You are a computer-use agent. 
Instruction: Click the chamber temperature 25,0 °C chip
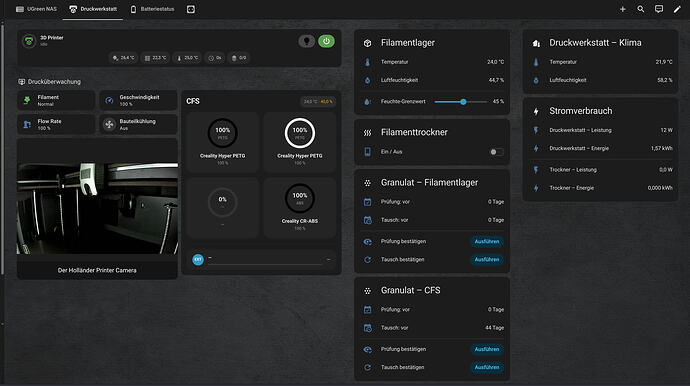coord(188,58)
